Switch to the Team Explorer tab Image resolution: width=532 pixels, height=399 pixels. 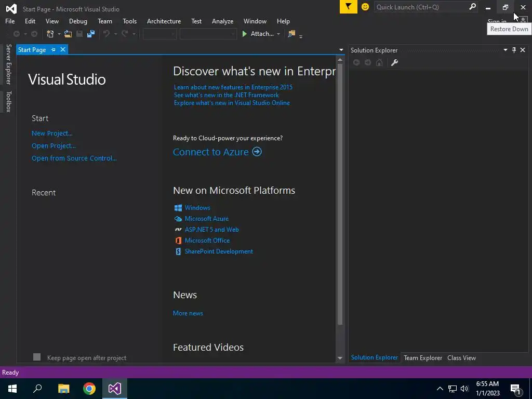coord(423,357)
